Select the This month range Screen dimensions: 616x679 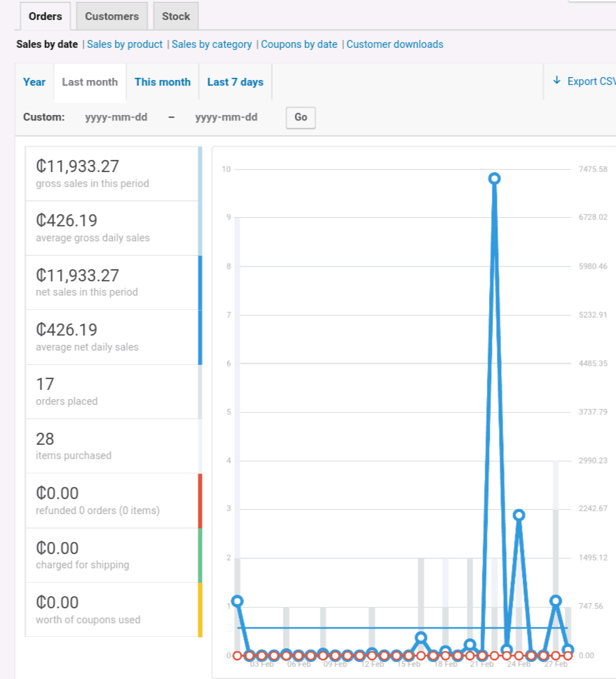tap(163, 82)
